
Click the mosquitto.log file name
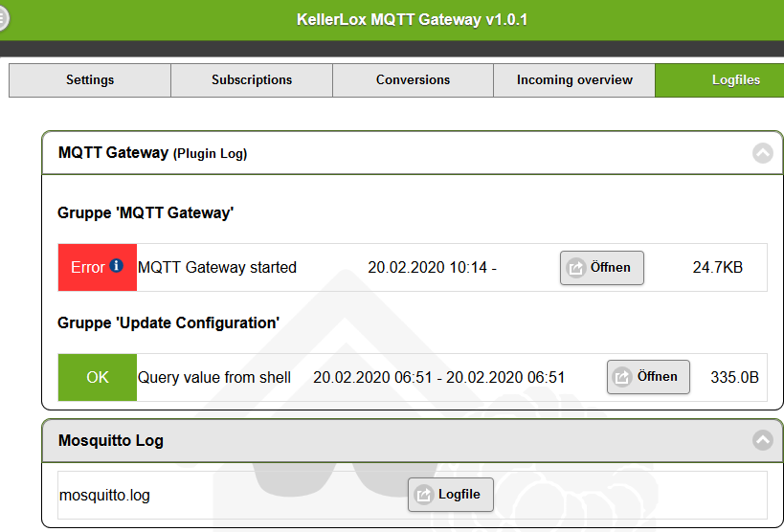104,496
